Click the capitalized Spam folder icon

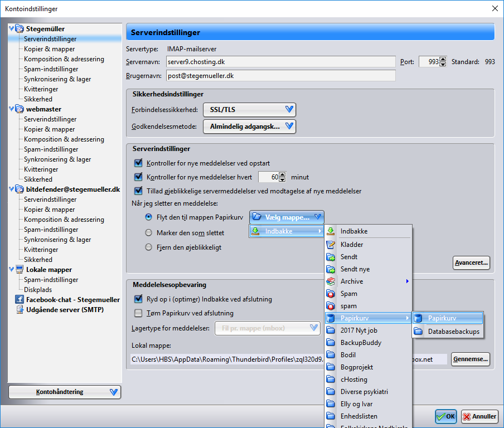[x=331, y=293]
